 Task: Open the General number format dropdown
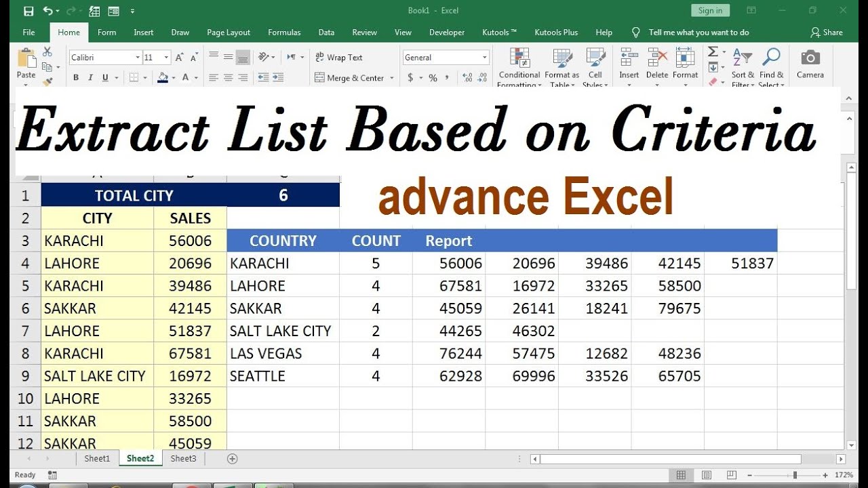(485, 58)
